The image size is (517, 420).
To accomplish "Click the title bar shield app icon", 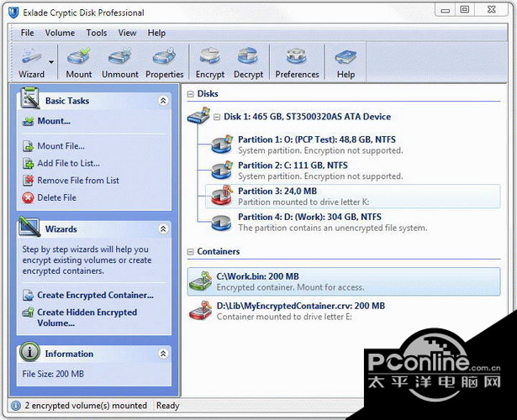I will (13, 13).
